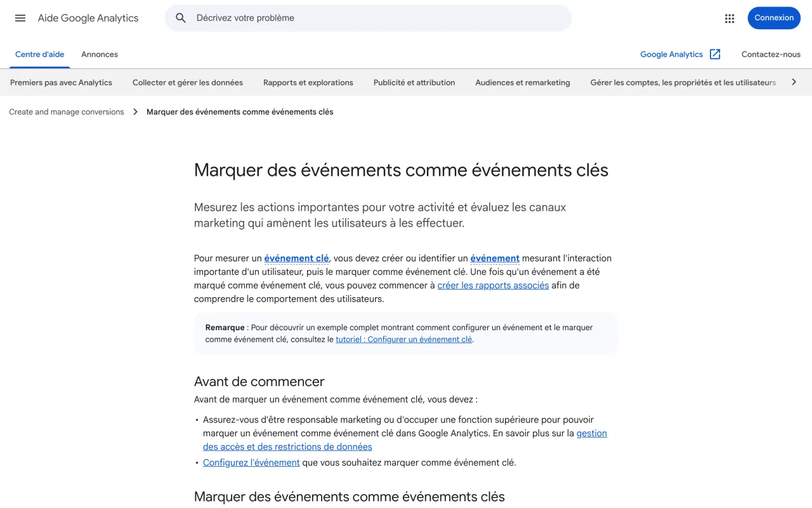Click the external link icon beside Google Analytics
Viewport: 812px width, 508px height.
715,54
